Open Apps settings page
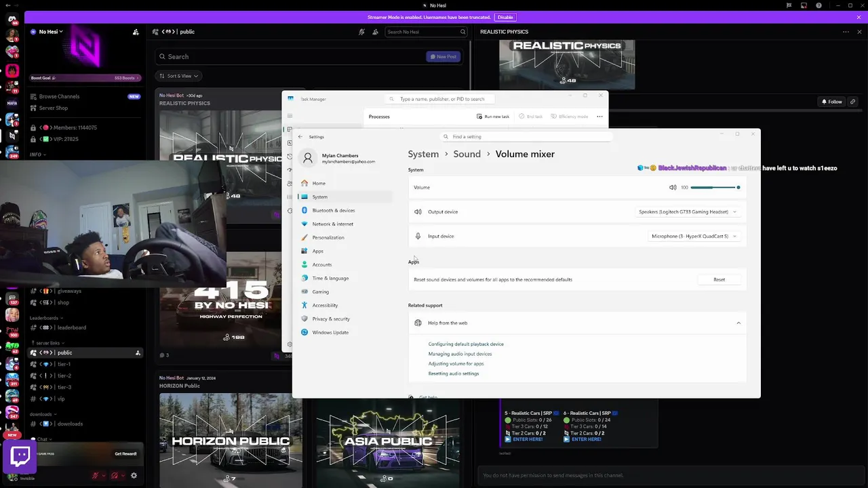Image resolution: width=868 pixels, height=488 pixels. point(346,251)
